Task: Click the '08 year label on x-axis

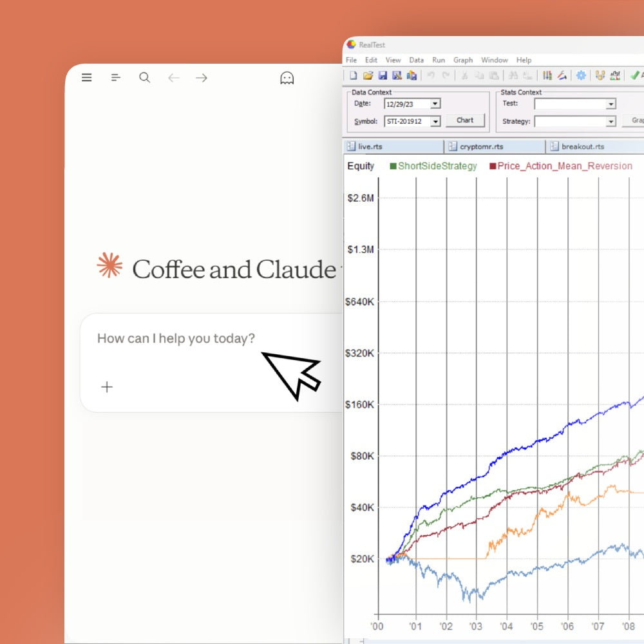Action: coord(629,627)
